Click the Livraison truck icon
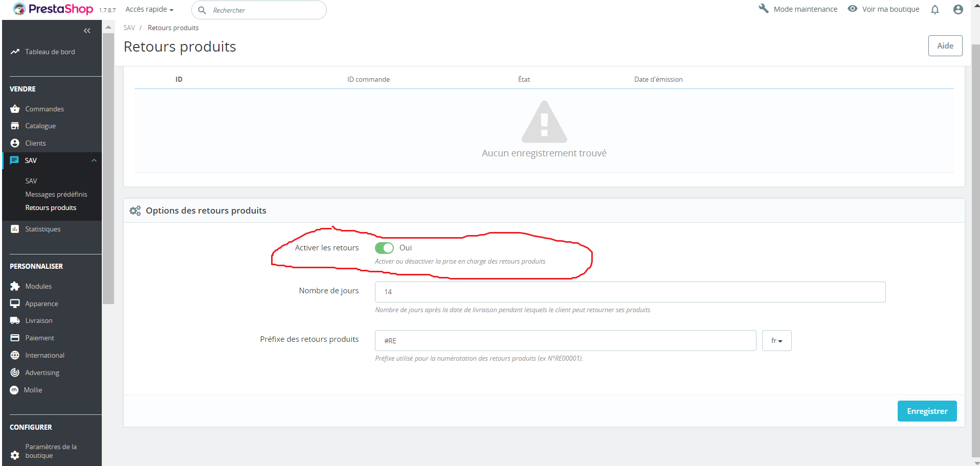This screenshot has width=980, height=466. tap(15, 320)
